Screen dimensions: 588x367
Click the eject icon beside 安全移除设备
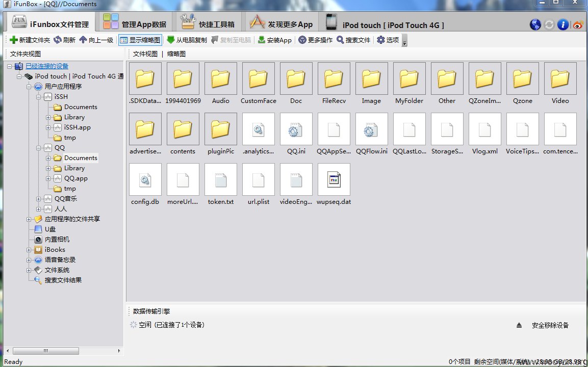[x=519, y=325]
